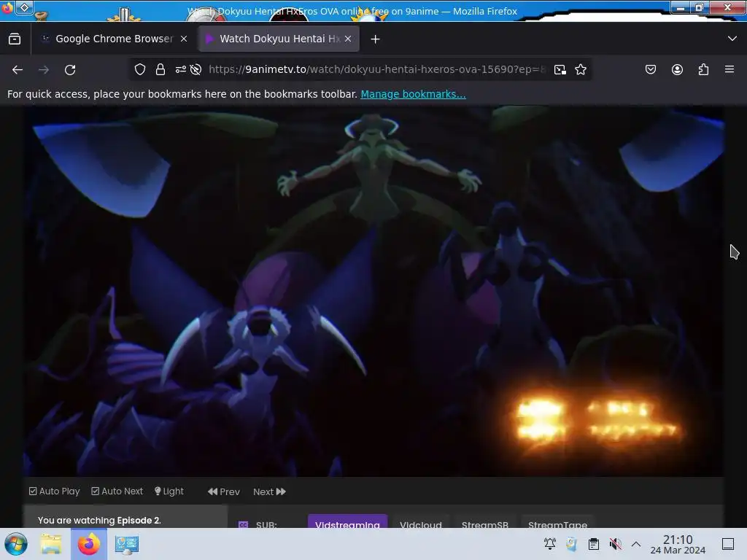747x560 pixels.
Task: Click the pin-on-all-desktops title bar icon
Action: pos(25,7)
